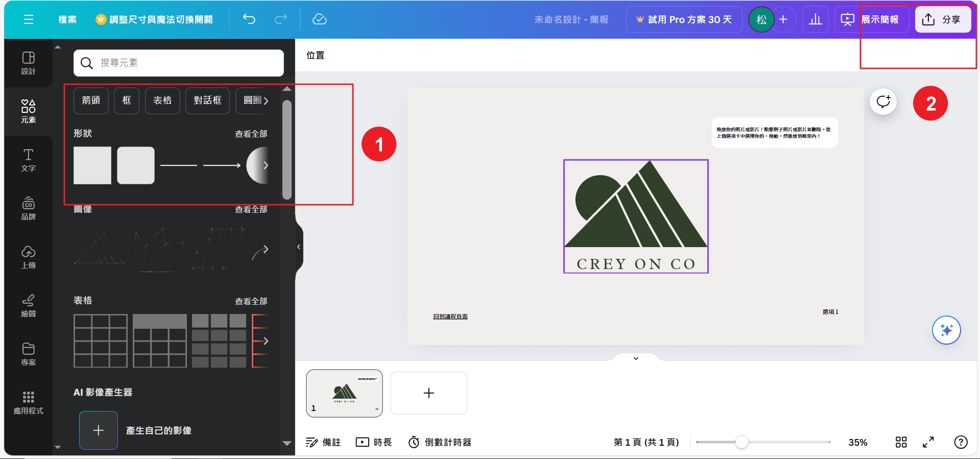
Task: Add a collaborator with the plus icon
Action: (x=783, y=19)
